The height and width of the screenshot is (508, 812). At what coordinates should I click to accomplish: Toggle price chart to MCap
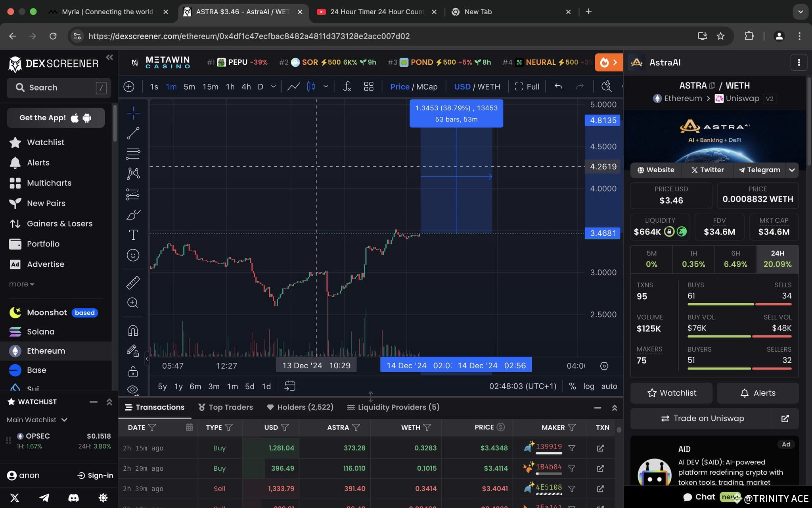pos(427,87)
